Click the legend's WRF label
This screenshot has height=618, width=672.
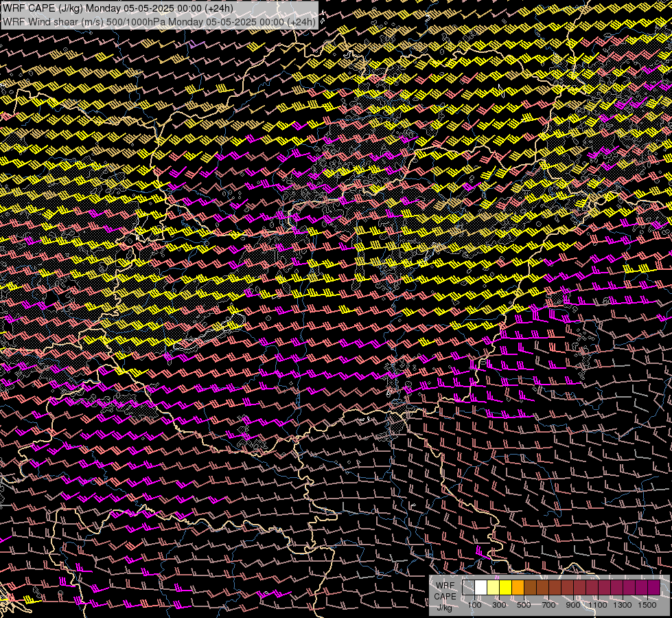pos(445,586)
